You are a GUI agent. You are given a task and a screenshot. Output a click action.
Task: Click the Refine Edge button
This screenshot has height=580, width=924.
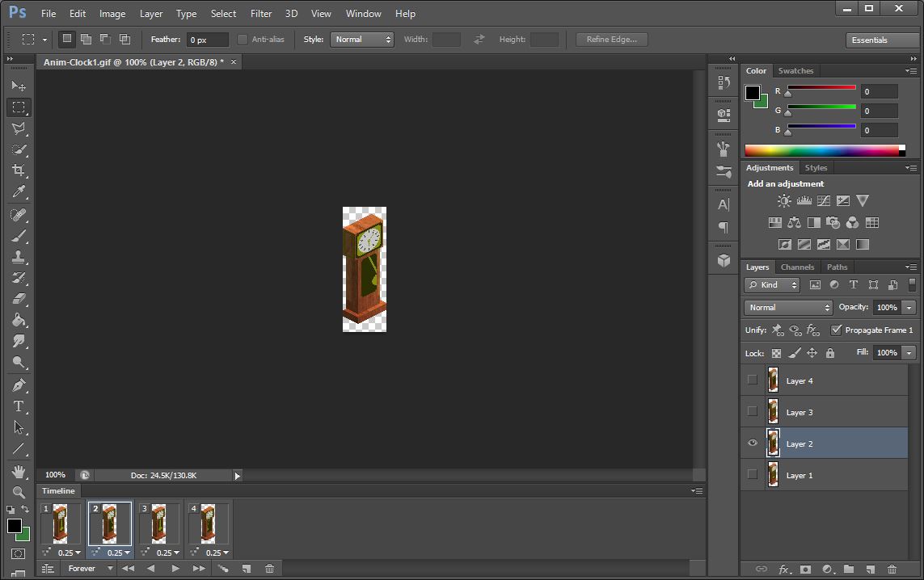[x=612, y=40]
